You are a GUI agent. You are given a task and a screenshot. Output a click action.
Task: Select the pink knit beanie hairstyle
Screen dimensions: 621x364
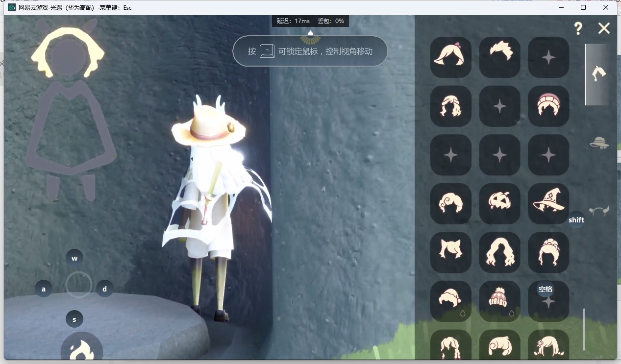tap(548, 106)
